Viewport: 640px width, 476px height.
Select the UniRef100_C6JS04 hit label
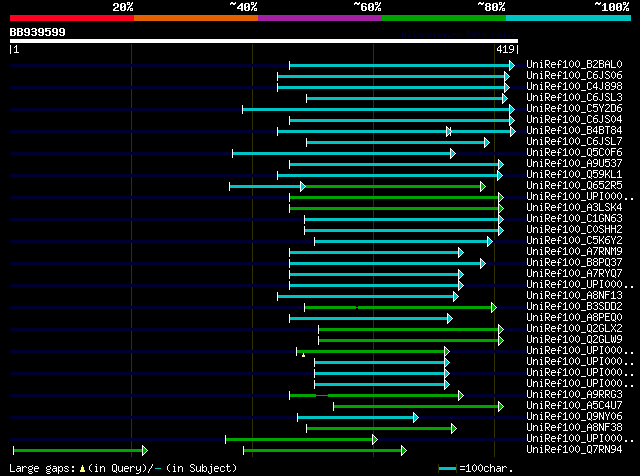pos(574,120)
